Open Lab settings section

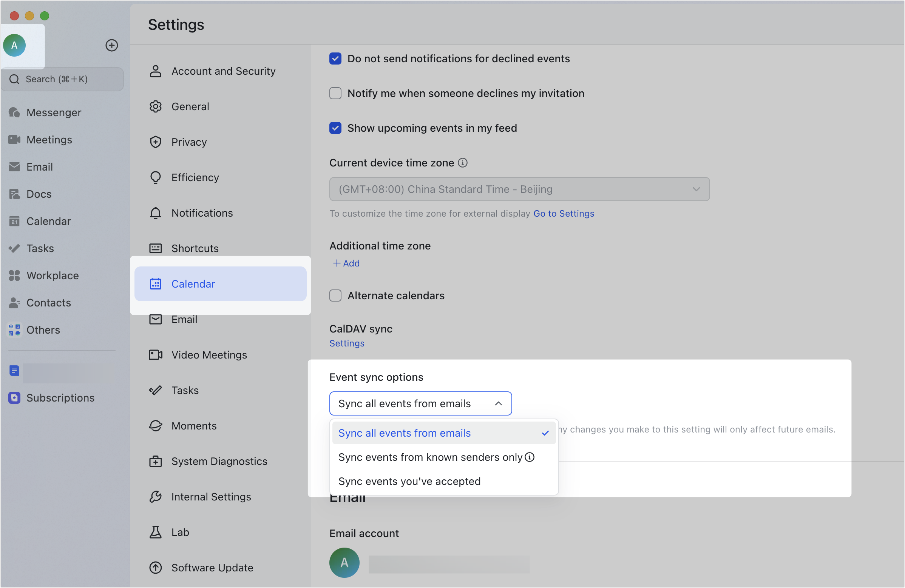point(220,532)
